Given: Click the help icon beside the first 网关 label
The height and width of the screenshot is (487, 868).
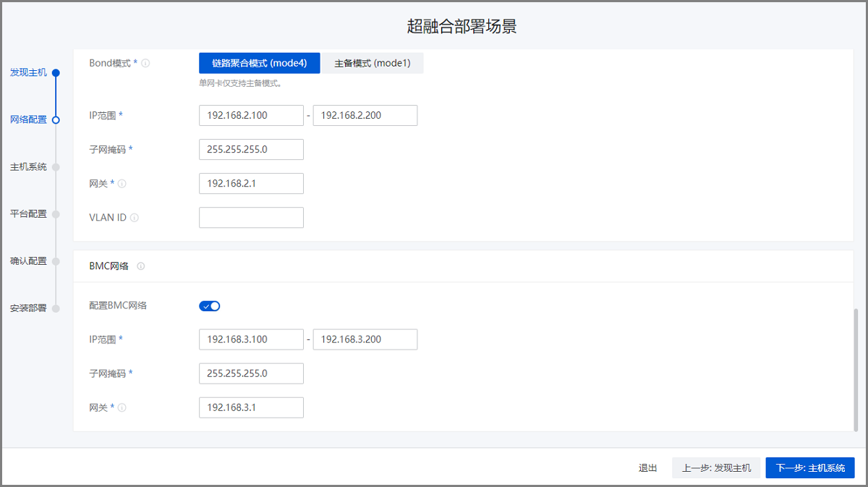Looking at the screenshot, I should (x=122, y=184).
